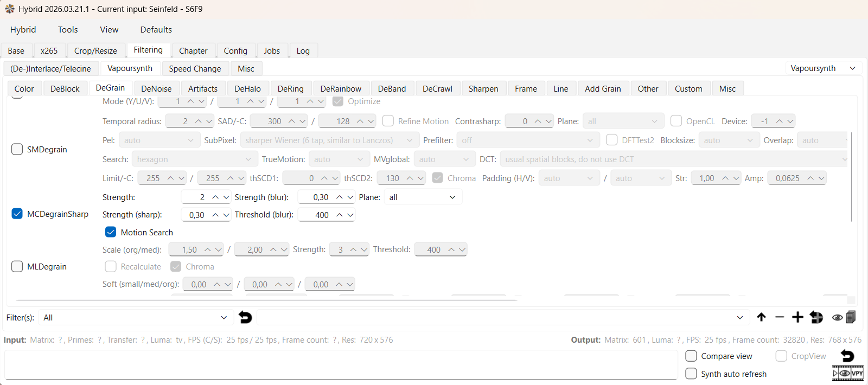Open the Speed Change tab
This screenshot has width=868, height=385.
(x=195, y=68)
